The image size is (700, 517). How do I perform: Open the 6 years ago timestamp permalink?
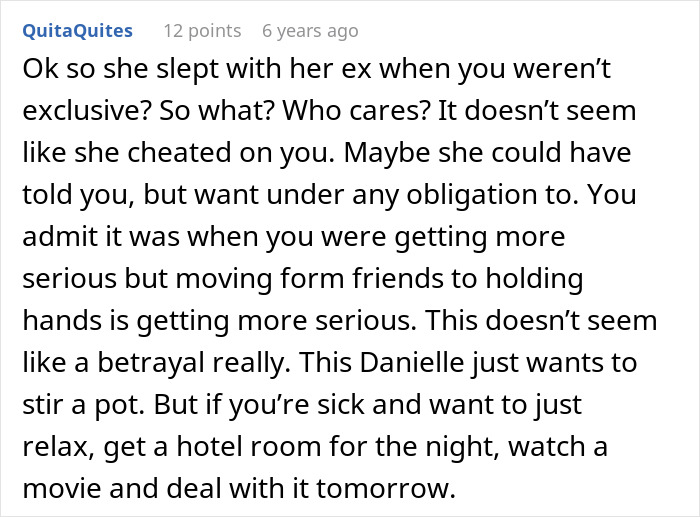point(310,31)
